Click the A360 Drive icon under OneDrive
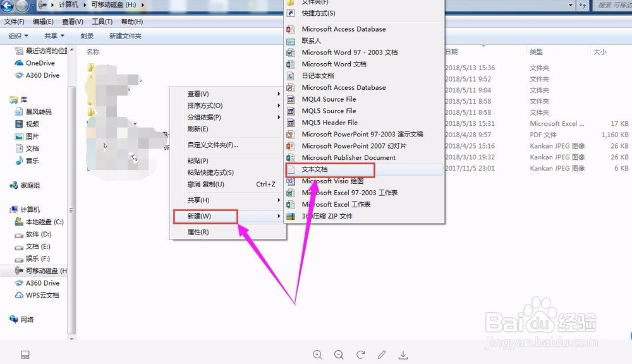Viewport: 632px width, 364px height. [x=18, y=75]
